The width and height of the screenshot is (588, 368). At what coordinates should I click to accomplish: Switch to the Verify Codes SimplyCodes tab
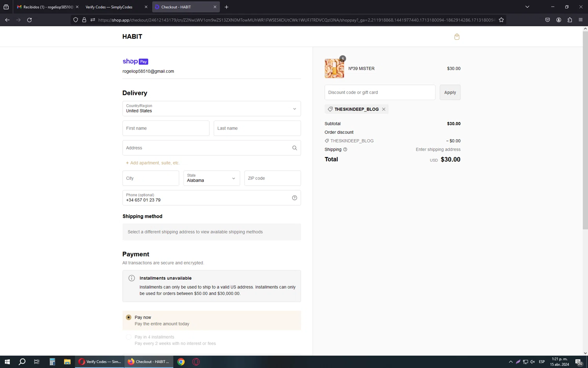point(116,7)
